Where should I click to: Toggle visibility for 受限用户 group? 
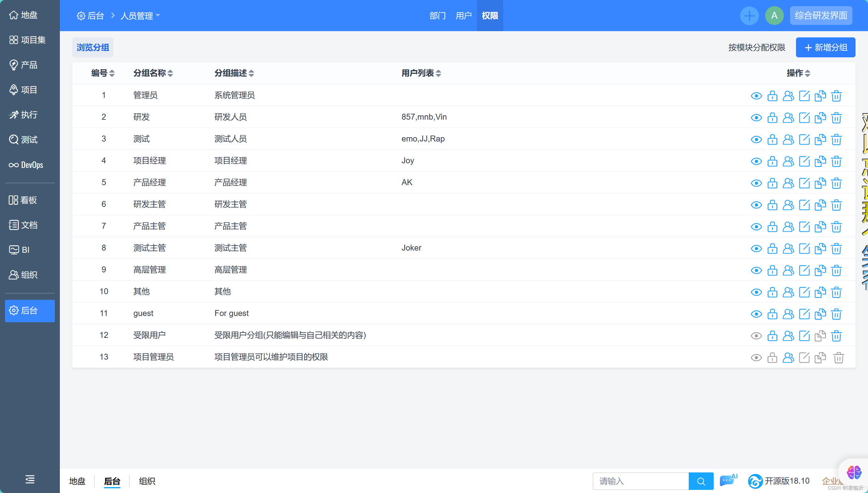756,335
